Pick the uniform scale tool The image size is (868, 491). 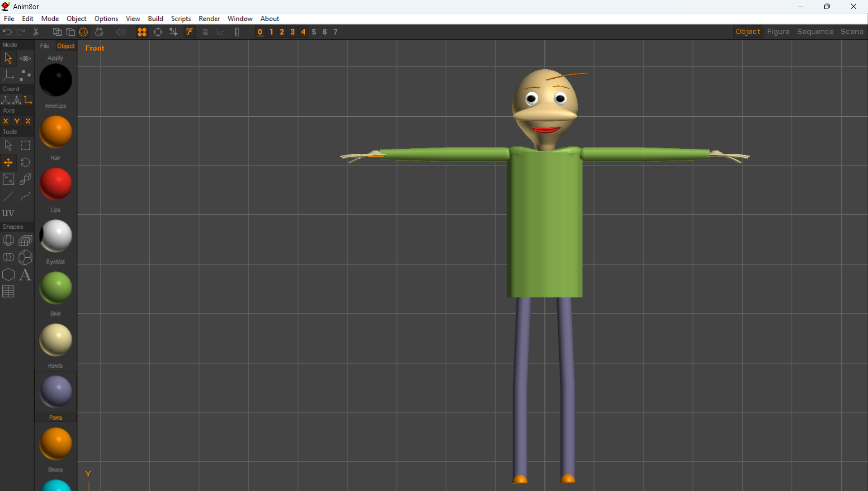pos(8,179)
